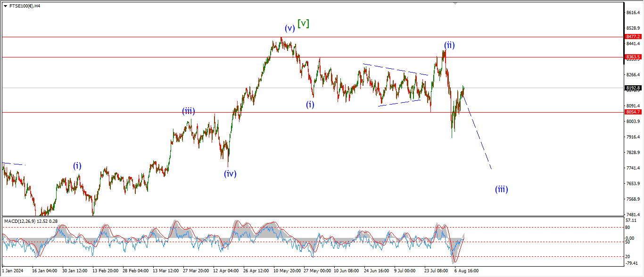
Task: Click the black 8192.8 current price tag
Action: 633,88
